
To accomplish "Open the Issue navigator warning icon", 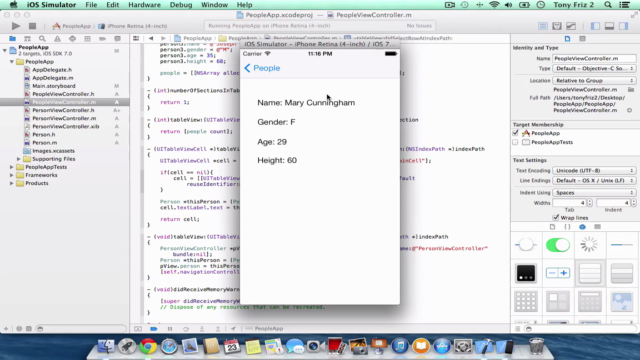I will click(x=57, y=38).
